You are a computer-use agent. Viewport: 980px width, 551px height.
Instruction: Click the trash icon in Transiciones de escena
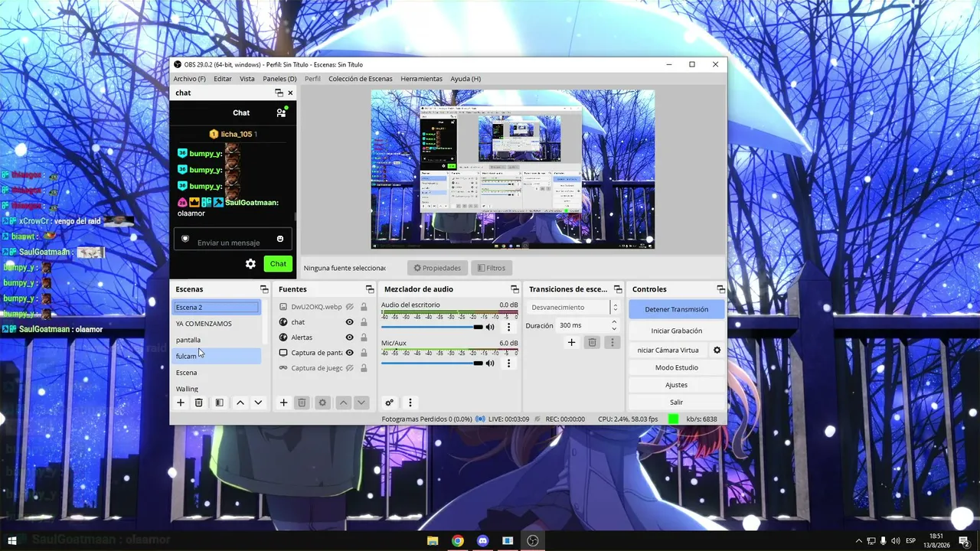592,342
